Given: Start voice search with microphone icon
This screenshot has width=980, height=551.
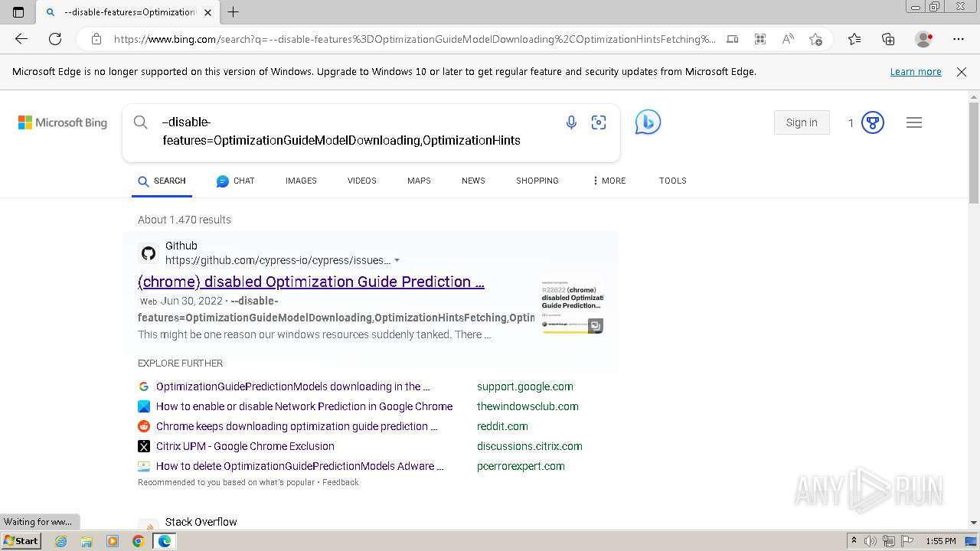Looking at the screenshot, I should [x=571, y=122].
